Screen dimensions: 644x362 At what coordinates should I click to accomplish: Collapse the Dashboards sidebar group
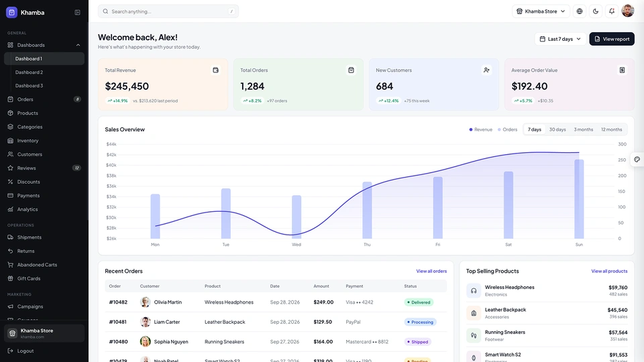[44, 45]
